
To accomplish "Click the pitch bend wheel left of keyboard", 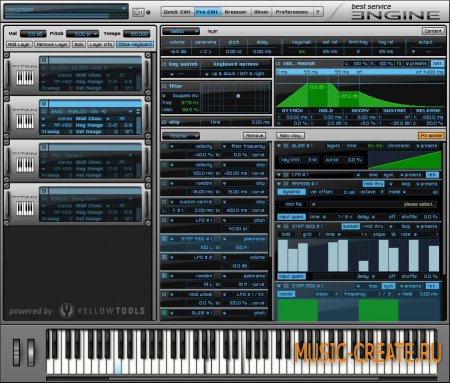I will click(x=17, y=352).
